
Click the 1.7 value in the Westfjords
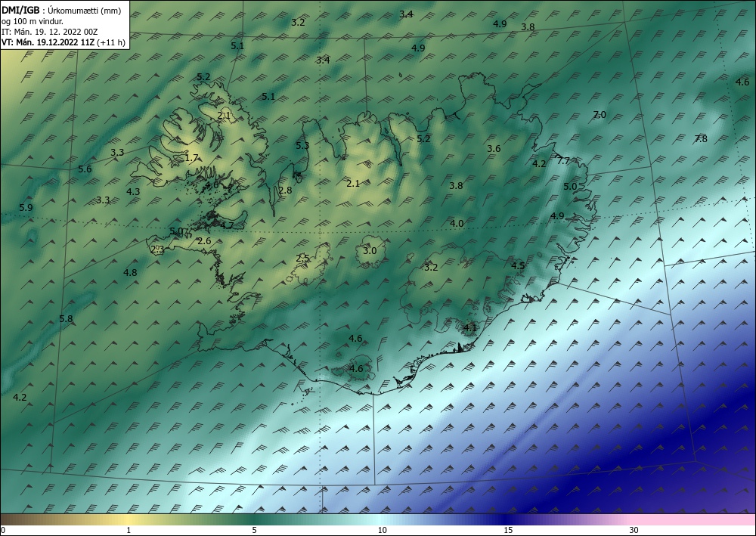tap(191, 157)
